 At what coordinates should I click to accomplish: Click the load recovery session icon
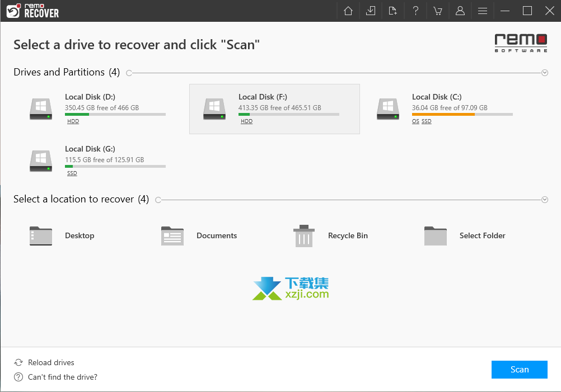(393, 11)
